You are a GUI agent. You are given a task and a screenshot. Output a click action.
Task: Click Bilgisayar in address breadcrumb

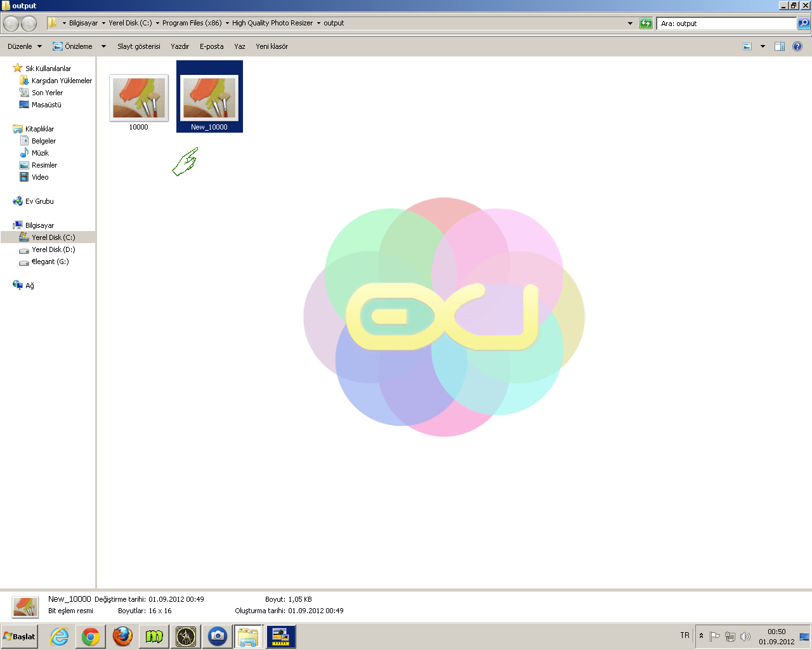tap(83, 23)
